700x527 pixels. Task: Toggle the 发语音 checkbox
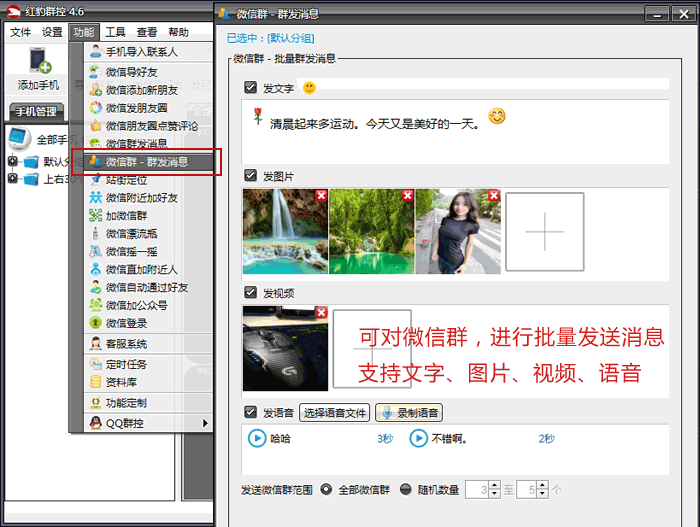(250, 411)
